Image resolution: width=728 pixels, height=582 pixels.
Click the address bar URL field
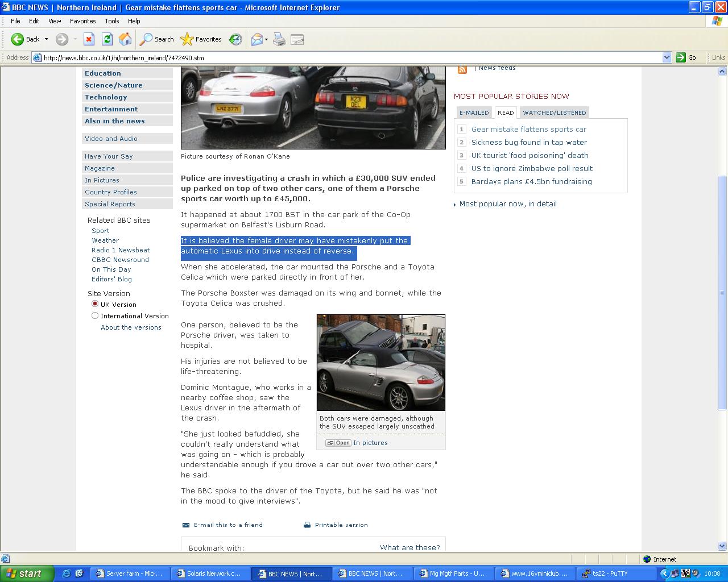click(x=347, y=57)
